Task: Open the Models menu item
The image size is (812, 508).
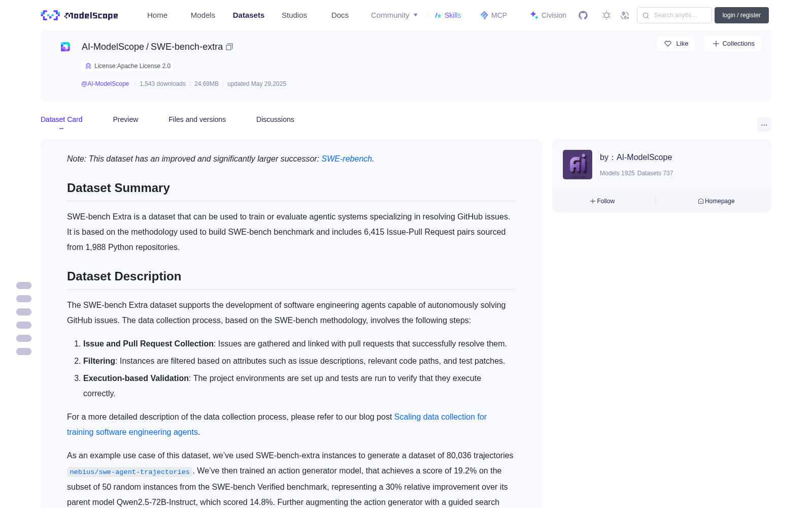Action: (203, 15)
